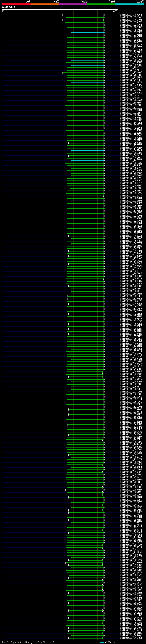Click the hit label UniRef100_Q1QT93
146x644 pixels.
click(x=131, y=201)
